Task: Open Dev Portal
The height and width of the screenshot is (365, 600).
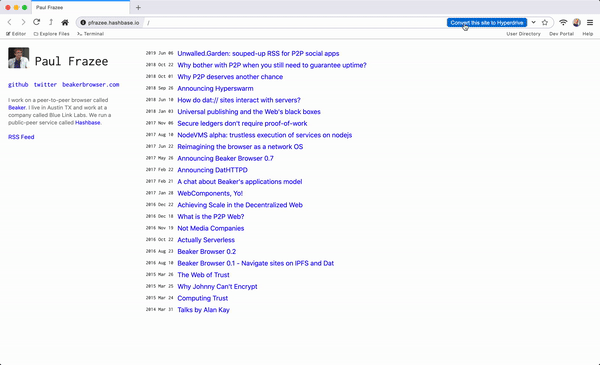Action: coord(561,34)
